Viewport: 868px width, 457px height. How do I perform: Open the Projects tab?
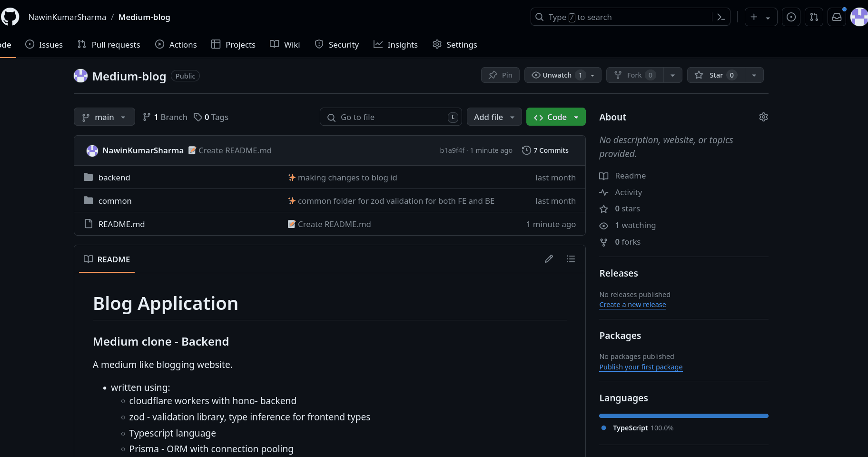pos(233,45)
